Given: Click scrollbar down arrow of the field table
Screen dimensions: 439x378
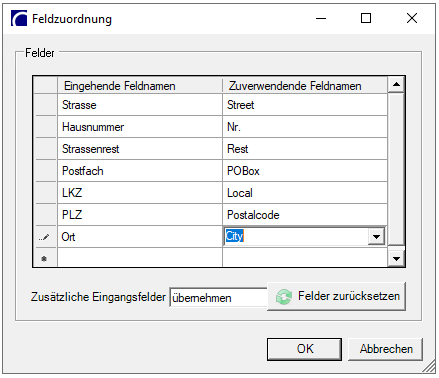Looking at the screenshot, I should 396,259.
